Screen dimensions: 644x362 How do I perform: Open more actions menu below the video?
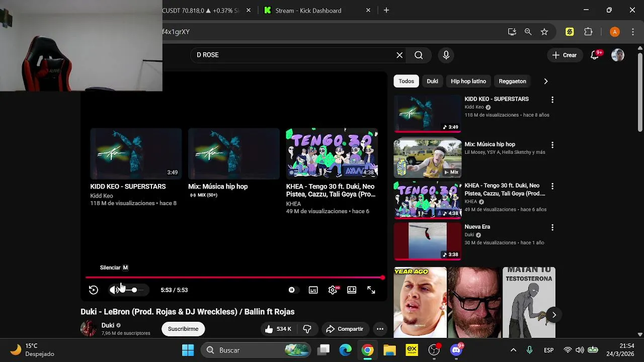pos(380,329)
